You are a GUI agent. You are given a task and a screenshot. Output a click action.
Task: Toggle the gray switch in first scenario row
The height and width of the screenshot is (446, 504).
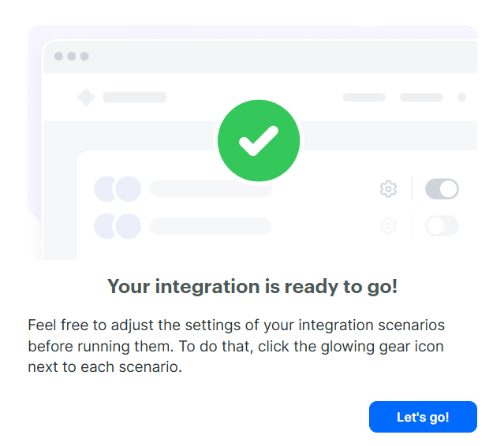click(442, 189)
